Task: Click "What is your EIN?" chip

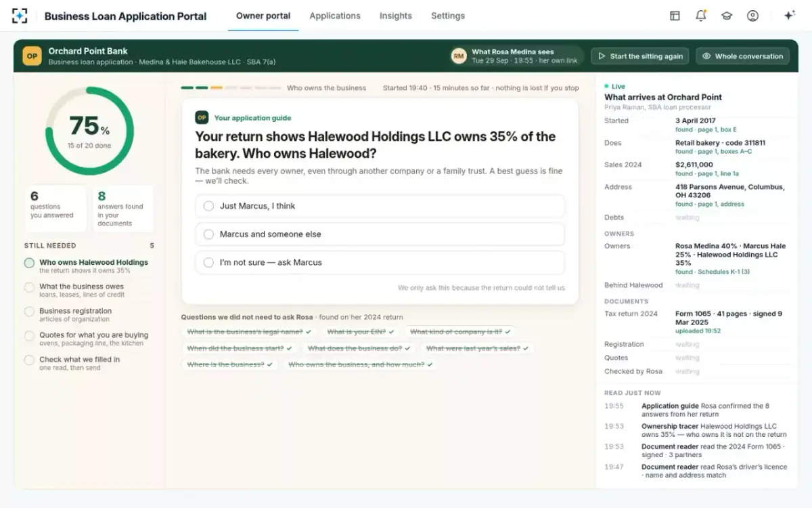Action: [x=360, y=332]
